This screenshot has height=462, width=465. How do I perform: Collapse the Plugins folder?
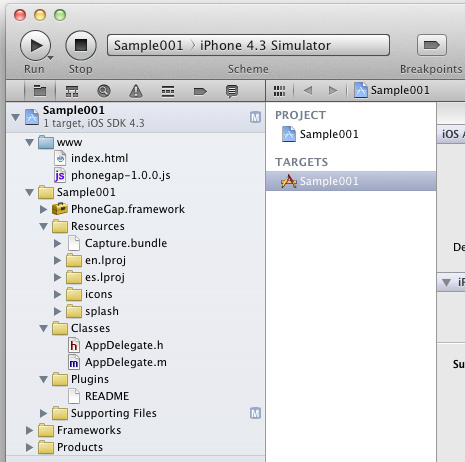pos(43,379)
